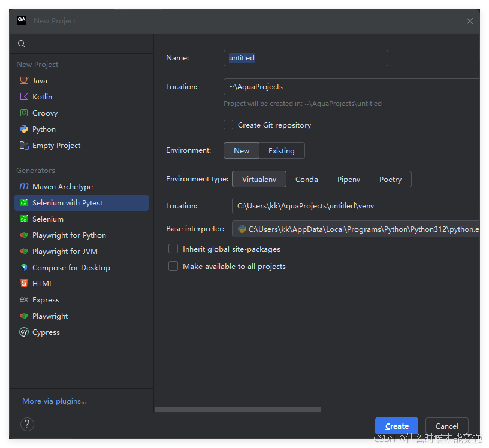
Task: Click the Playwright for JVM mask icon
Action: (x=24, y=252)
